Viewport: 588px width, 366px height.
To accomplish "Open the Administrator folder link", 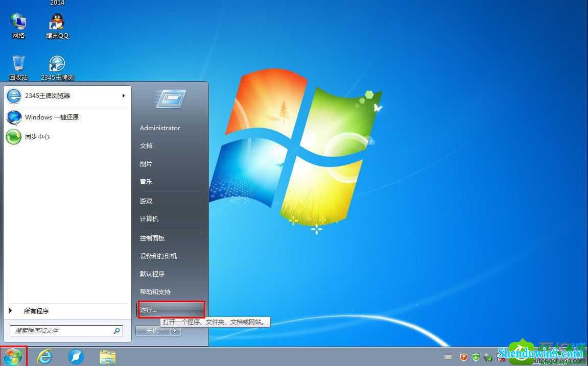I will click(160, 128).
